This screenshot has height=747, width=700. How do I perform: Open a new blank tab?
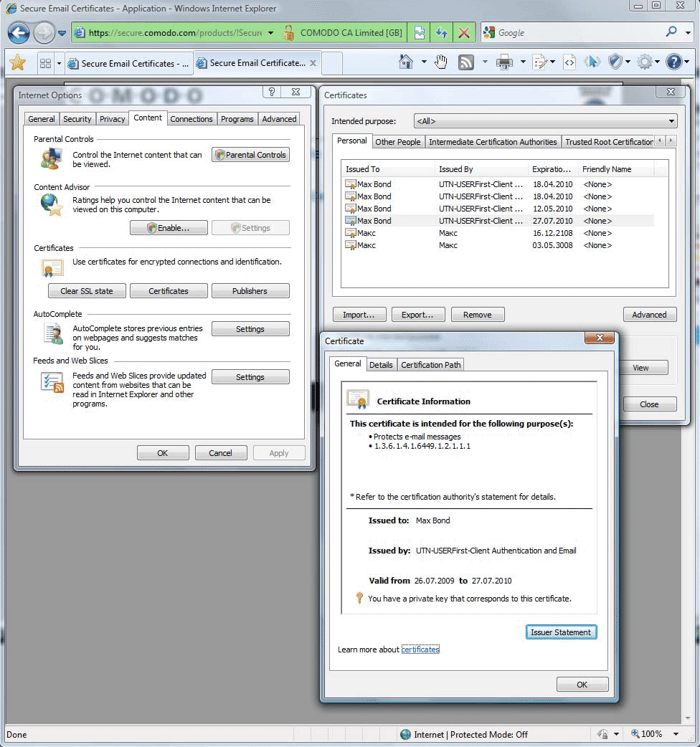(332, 63)
